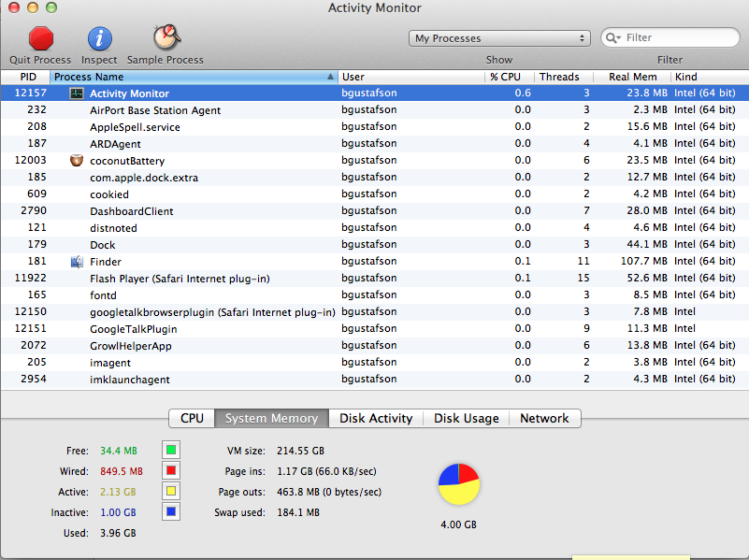Select the System Memory tab
Screen dimensions: 749x560
click(271, 418)
